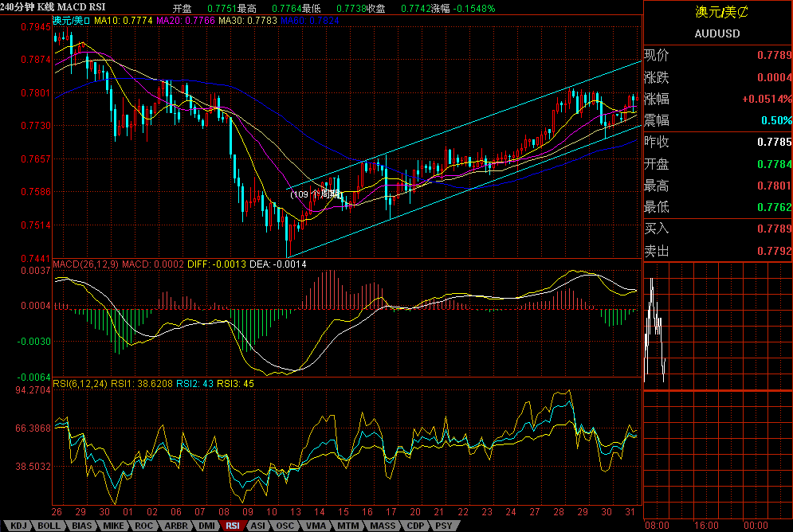Open the OSC indicator tab
The height and width of the screenshot is (532, 793).
click(285, 526)
